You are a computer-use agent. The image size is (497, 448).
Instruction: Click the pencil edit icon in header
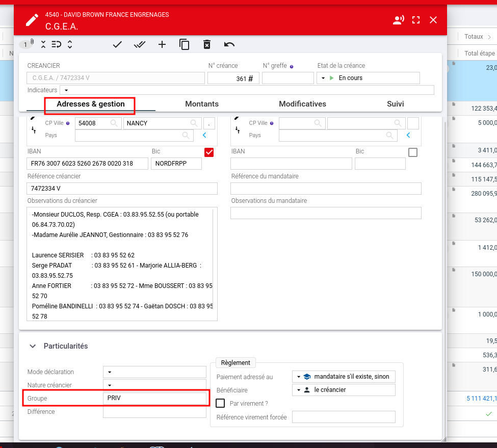tap(32, 20)
